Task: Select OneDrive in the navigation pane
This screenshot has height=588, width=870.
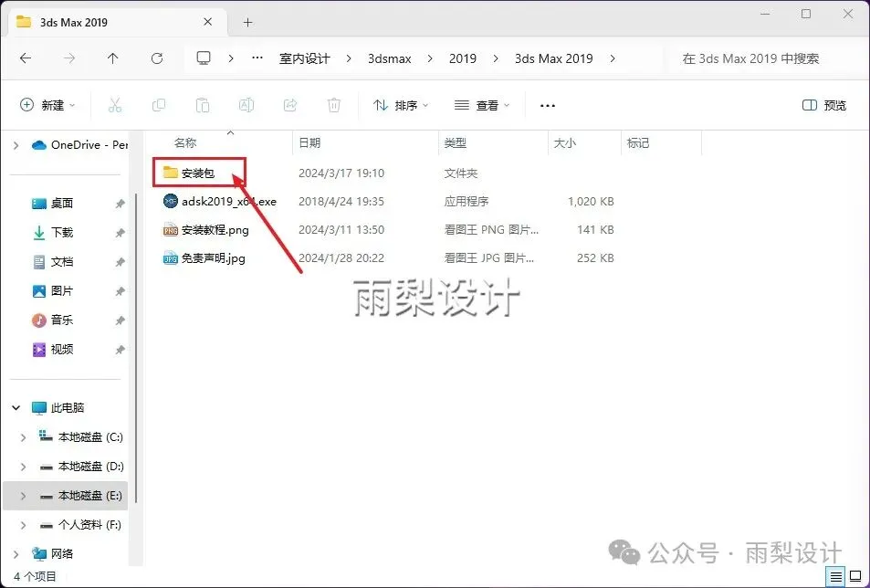Action: (79, 145)
